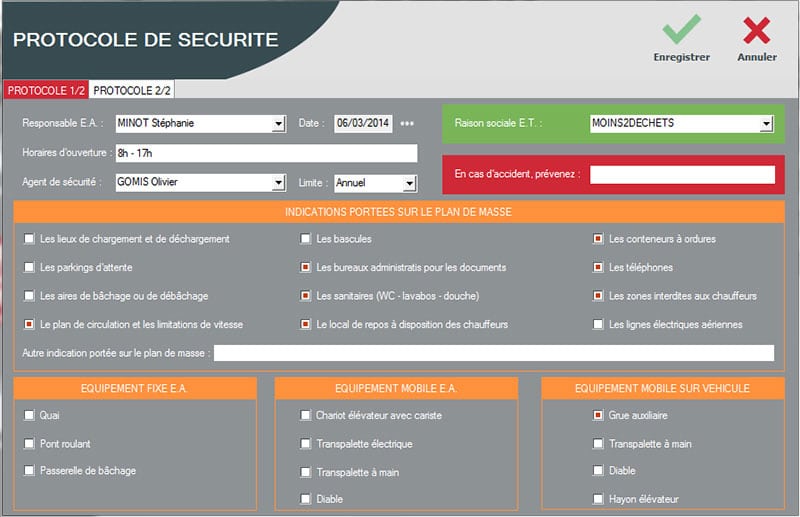Uncheck Les téléphones checkbox

pos(598,267)
